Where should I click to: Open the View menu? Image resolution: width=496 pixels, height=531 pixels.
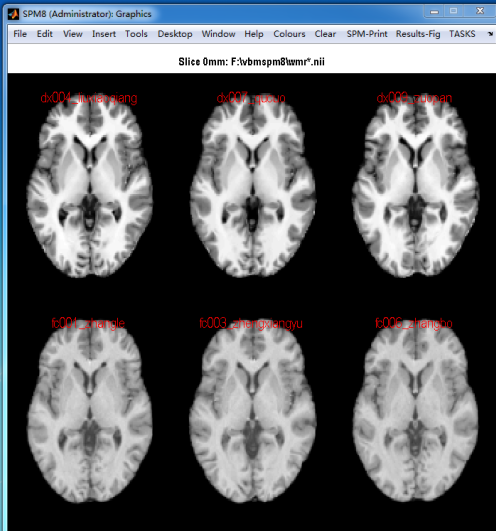coord(73,34)
